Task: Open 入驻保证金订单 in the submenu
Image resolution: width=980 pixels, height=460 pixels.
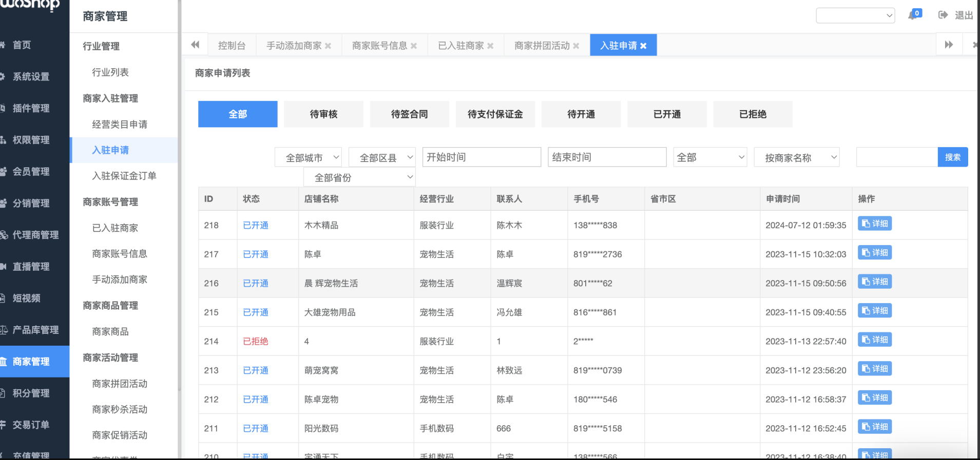Action: pyautogui.click(x=124, y=176)
